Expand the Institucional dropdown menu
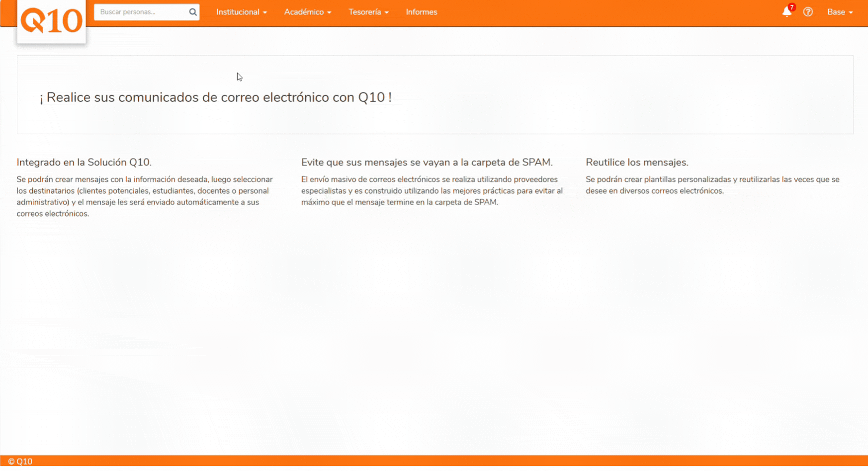This screenshot has width=868, height=471. point(242,12)
